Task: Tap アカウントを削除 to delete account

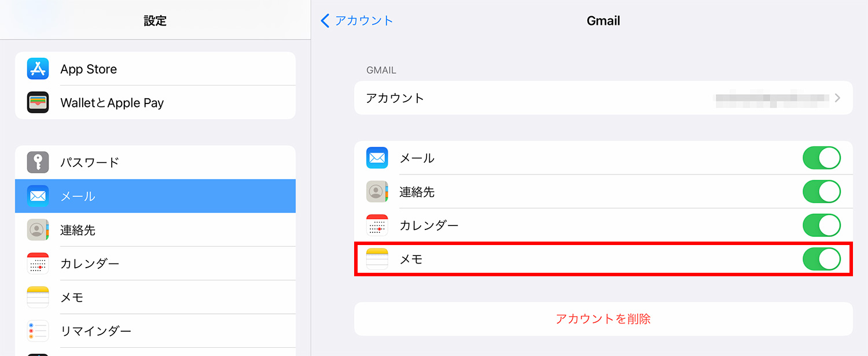Action: click(604, 318)
